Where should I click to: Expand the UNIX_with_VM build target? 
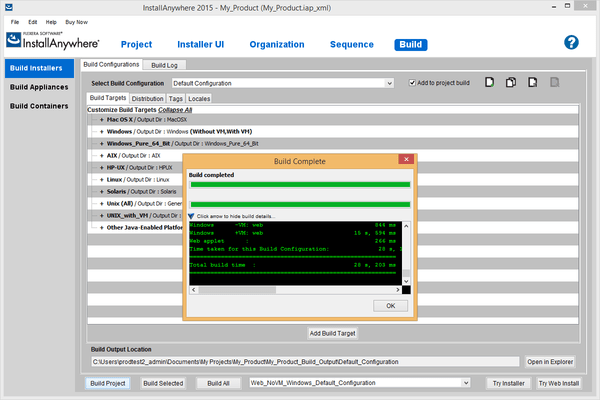coord(102,216)
